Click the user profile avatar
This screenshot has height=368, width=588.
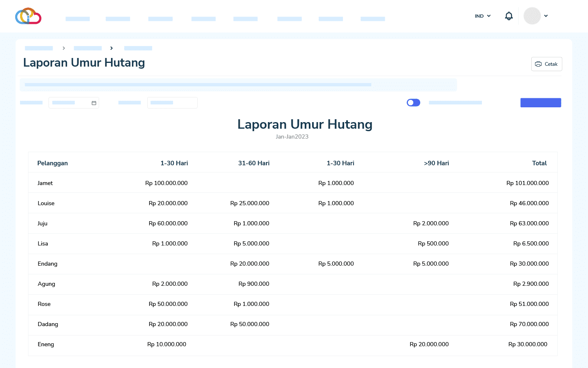(x=532, y=16)
